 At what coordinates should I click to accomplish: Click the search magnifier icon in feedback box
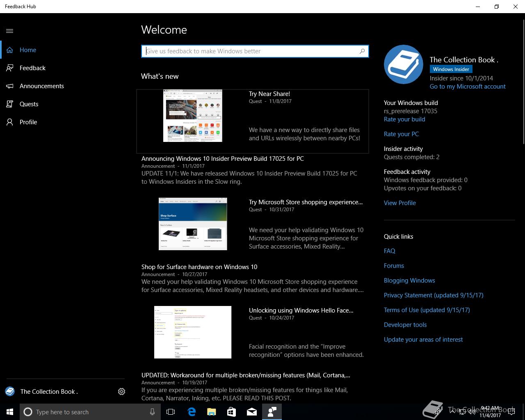click(x=362, y=51)
